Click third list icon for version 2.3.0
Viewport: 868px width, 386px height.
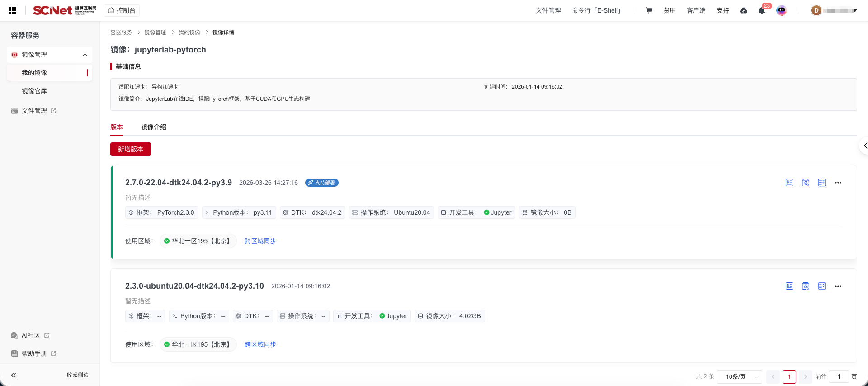click(x=822, y=286)
